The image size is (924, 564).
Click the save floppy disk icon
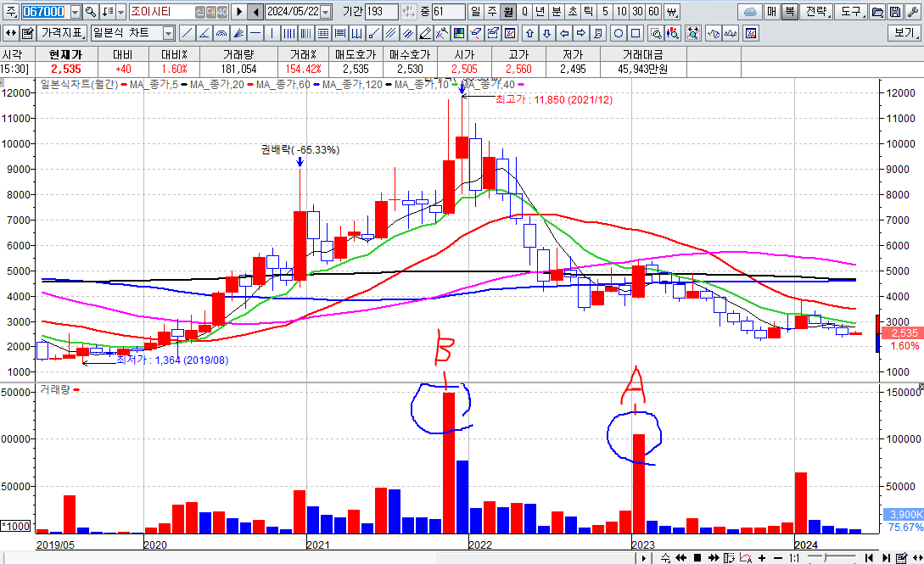click(x=895, y=12)
